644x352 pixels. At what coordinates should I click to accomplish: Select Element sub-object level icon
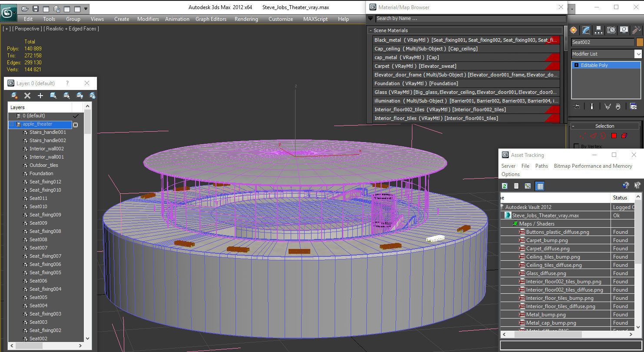(x=624, y=136)
